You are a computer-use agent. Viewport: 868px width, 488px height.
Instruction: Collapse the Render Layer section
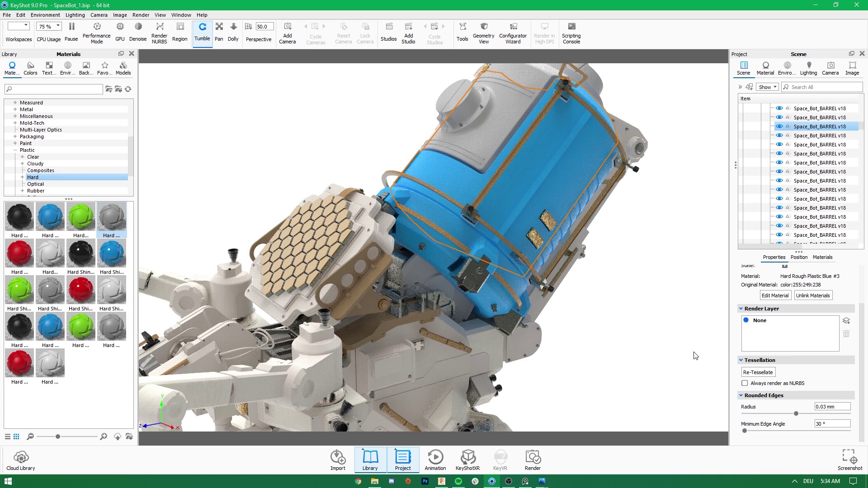pos(741,309)
